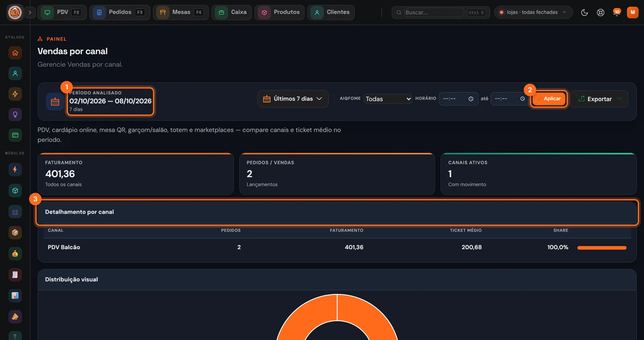Viewport: 644px width, 340px height.
Task: Click the calendar icon beside período analisado
Action: click(x=55, y=102)
